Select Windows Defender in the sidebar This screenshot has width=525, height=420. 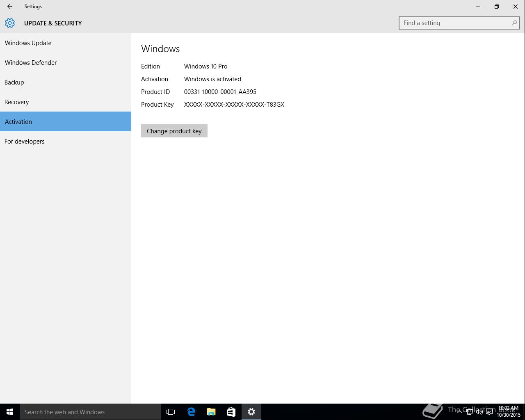(66, 62)
